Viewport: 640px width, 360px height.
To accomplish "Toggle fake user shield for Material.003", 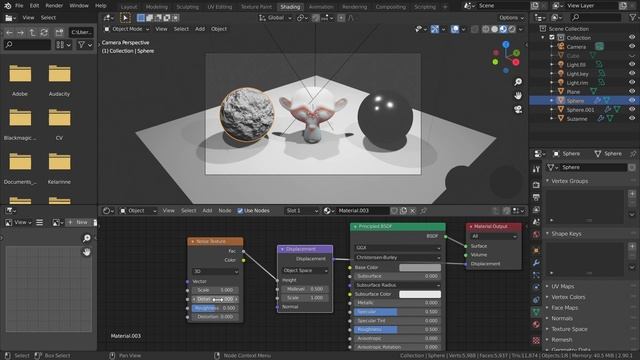I will 394,211.
